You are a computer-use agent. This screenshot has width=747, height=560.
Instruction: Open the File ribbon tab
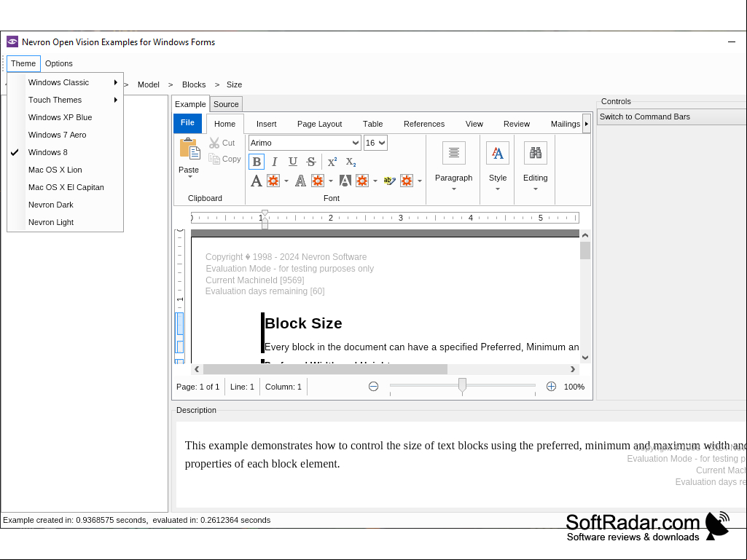(188, 123)
